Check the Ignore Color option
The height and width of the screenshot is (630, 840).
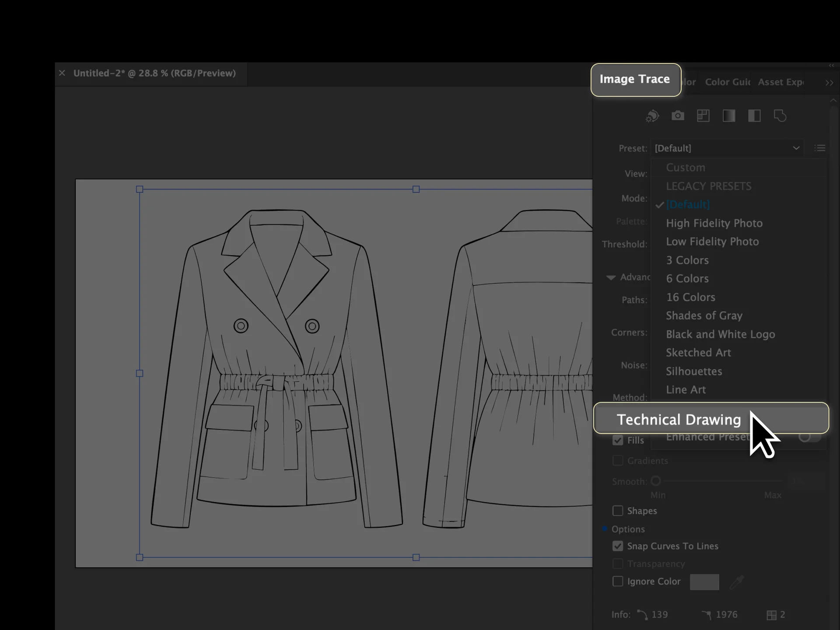(x=618, y=581)
